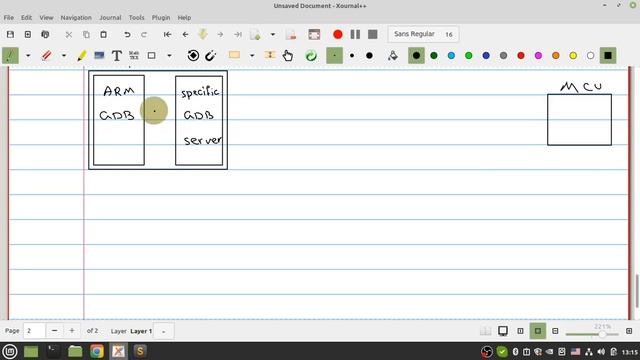
Task: Click the Paste clipboard icon
Action: pyautogui.click(x=104, y=35)
